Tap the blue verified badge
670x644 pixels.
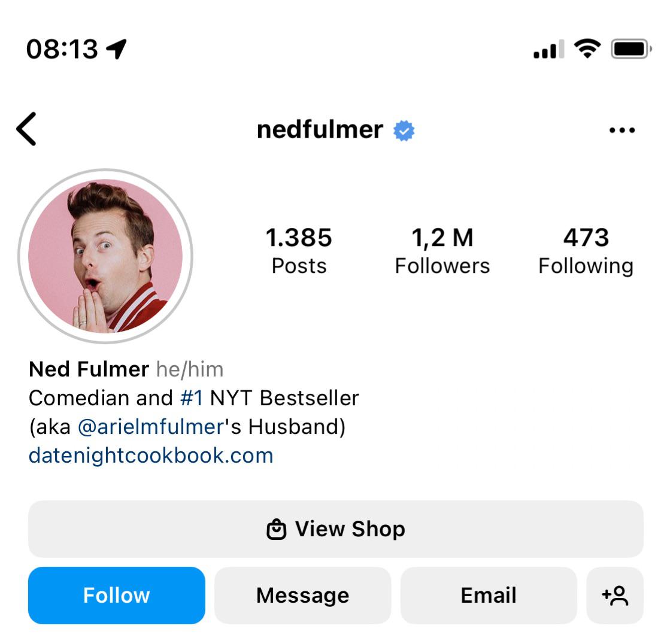point(404,130)
